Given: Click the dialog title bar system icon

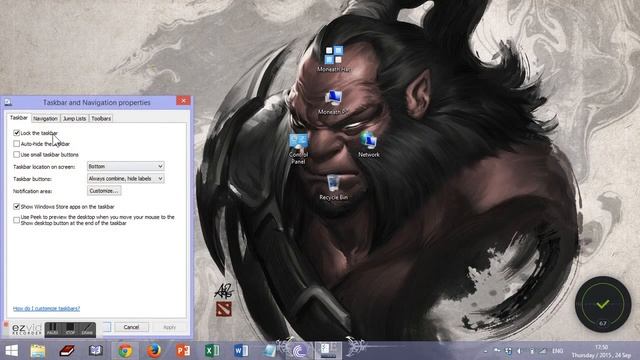Looking at the screenshot, I should 8,102.
